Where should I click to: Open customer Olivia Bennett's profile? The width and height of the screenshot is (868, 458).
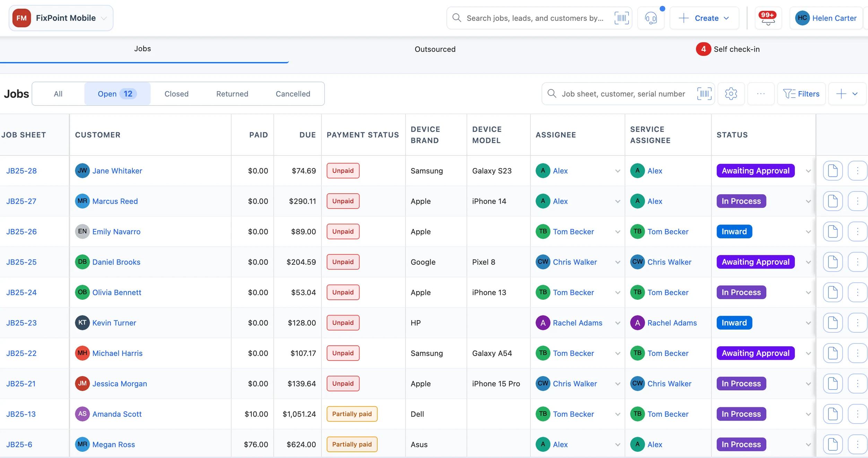116,292
